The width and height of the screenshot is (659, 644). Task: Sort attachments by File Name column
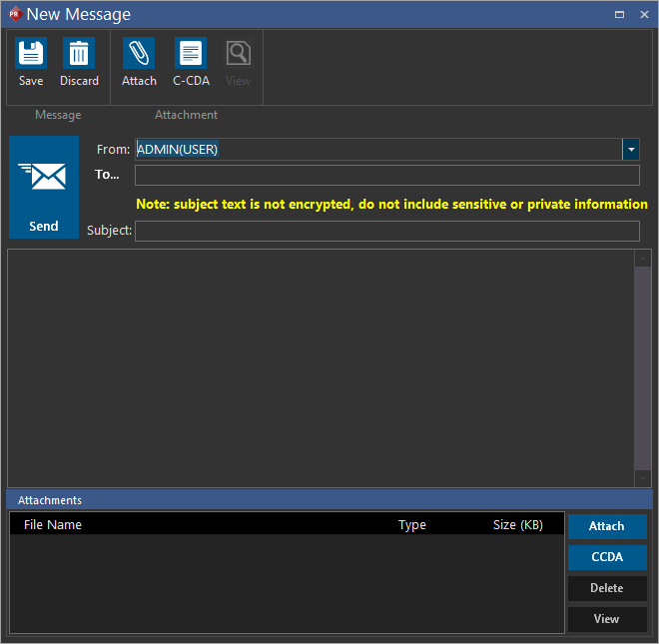point(53,525)
